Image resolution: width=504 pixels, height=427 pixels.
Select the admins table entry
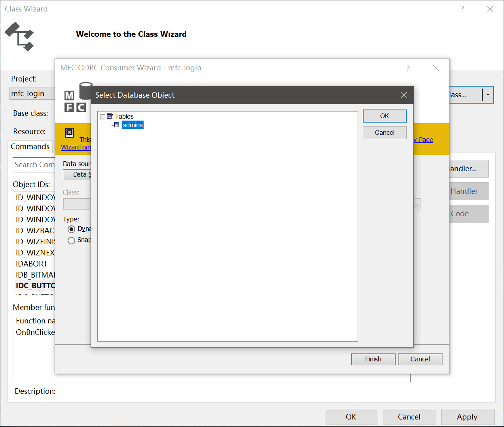[133, 125]
